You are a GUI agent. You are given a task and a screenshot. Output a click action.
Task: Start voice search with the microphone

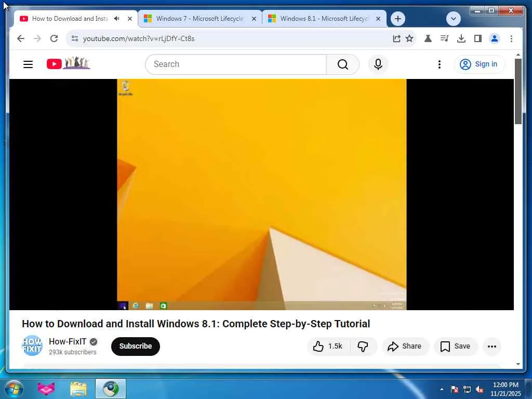click(378, 64)
